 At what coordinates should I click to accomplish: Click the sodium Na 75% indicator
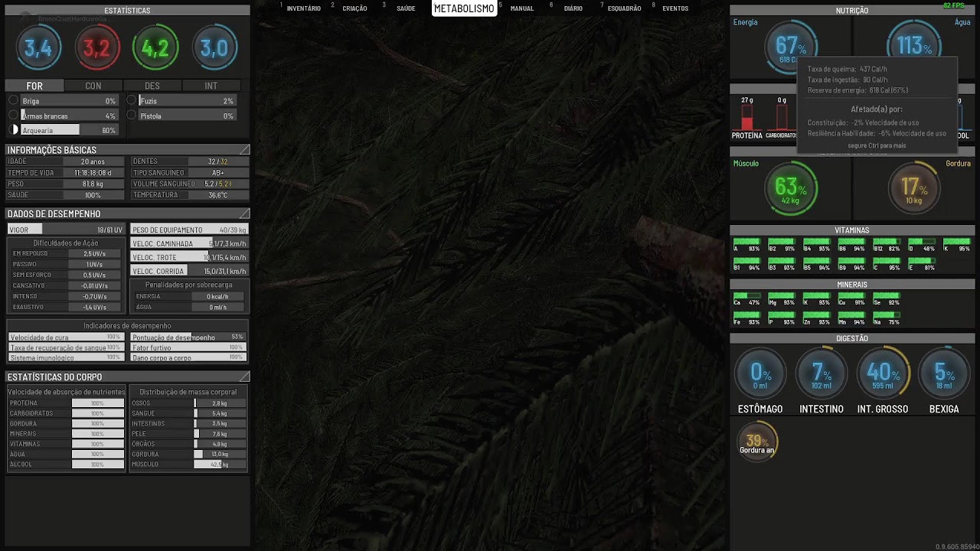coord(887,318)
